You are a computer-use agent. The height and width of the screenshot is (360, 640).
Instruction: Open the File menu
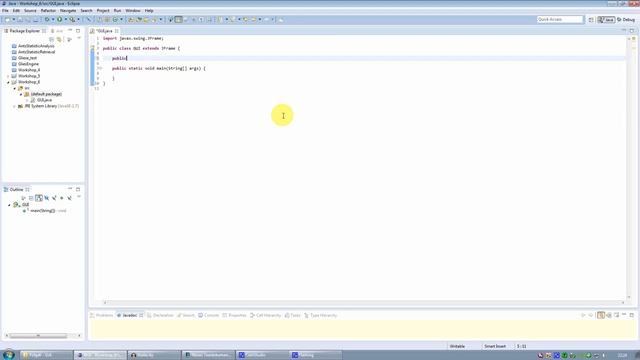point(5,11)
